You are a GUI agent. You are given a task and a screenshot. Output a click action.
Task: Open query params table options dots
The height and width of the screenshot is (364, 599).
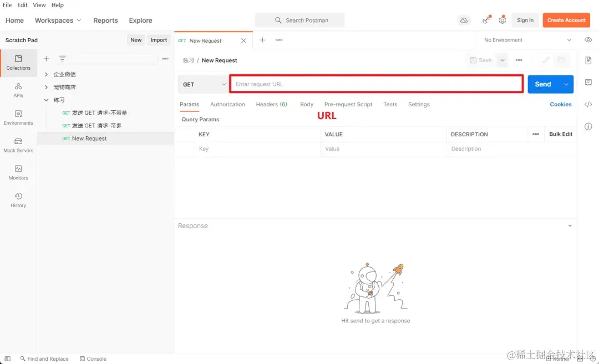(x=536, y=134)
